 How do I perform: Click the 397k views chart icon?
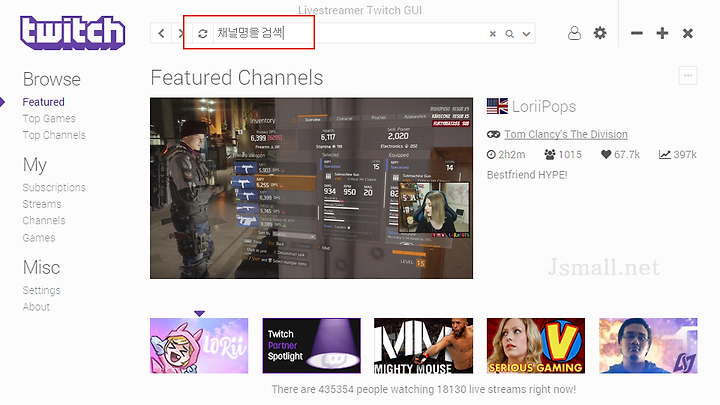[x=664, y=155]
